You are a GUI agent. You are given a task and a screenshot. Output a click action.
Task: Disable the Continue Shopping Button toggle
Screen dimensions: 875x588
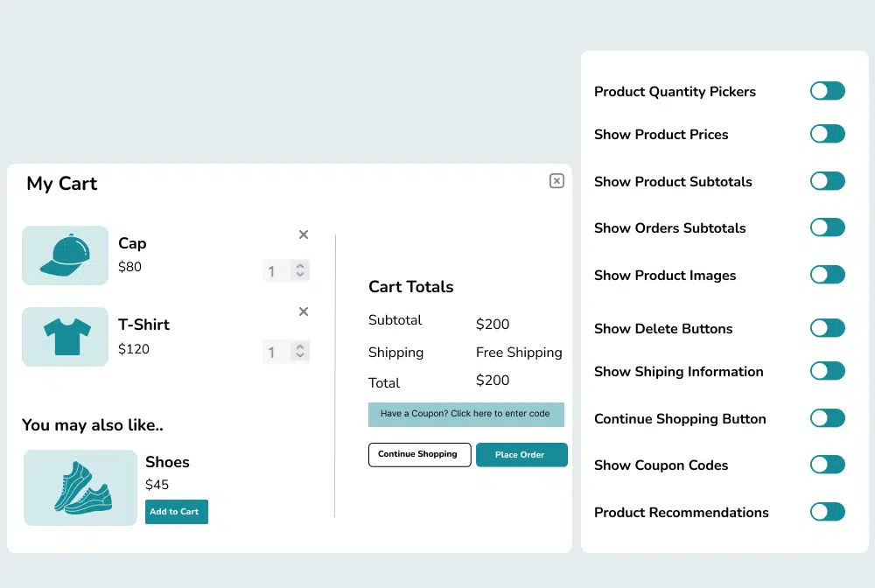coord(827,418)
